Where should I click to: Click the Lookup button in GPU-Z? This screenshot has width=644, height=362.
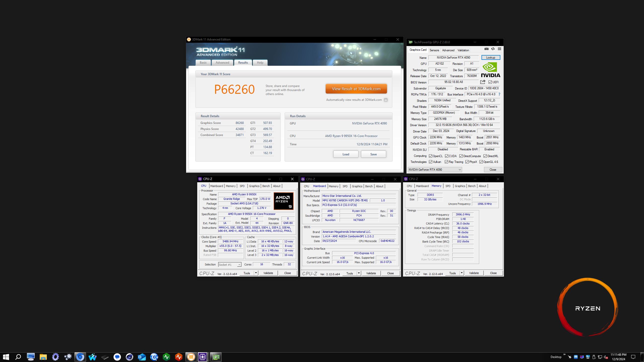pyautogui.click(x=491, y=58)
